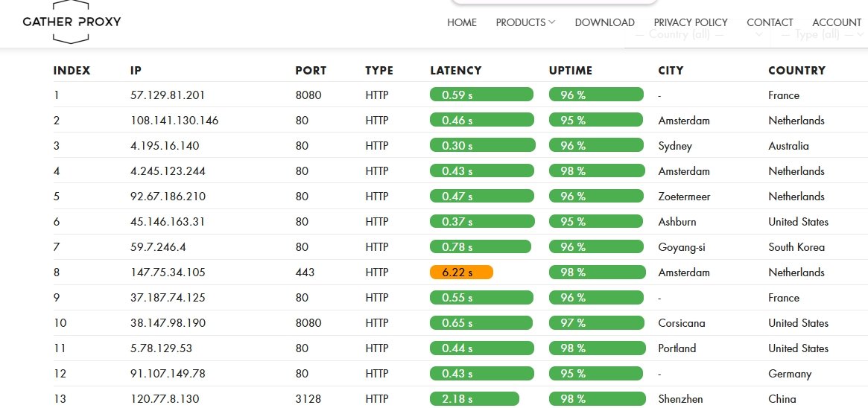Click the 0.37 s latency bar
The height and width of the screenshot is (408, 868).
pos(482,222)
